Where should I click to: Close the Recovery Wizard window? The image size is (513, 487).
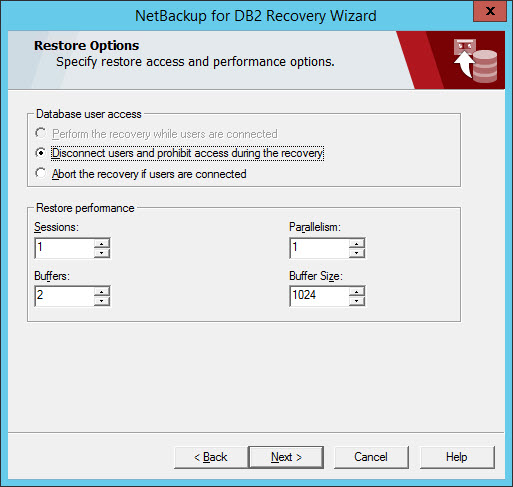490,11
